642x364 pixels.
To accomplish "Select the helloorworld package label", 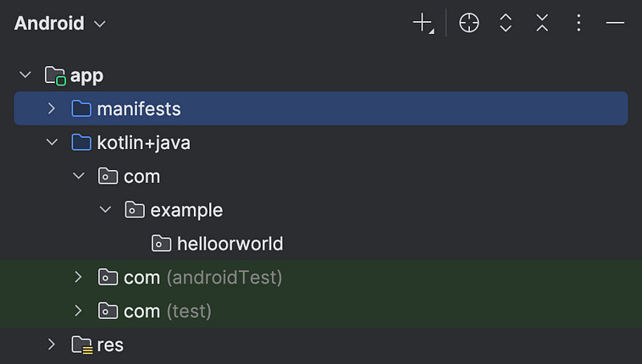I will tap(230, 244).
